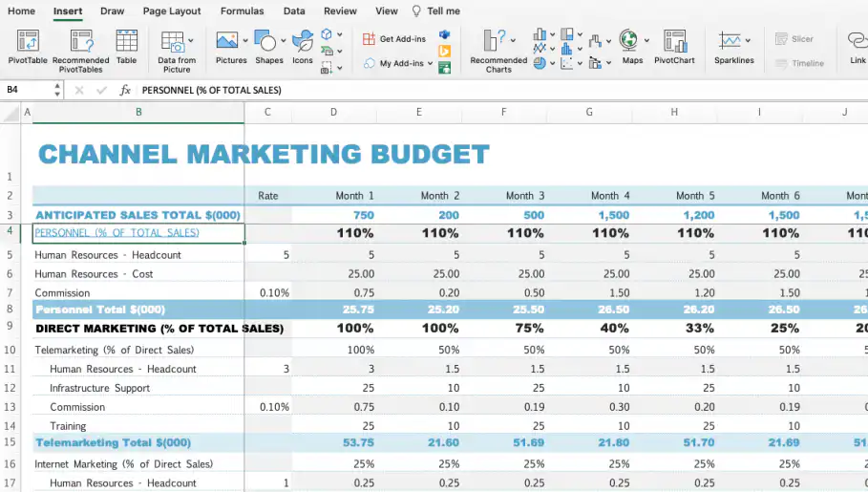The width and height of the screenshot is (868, 492).
Task: Click the fx insert function button
Action: pyautogui.click(x=125, y=91)
